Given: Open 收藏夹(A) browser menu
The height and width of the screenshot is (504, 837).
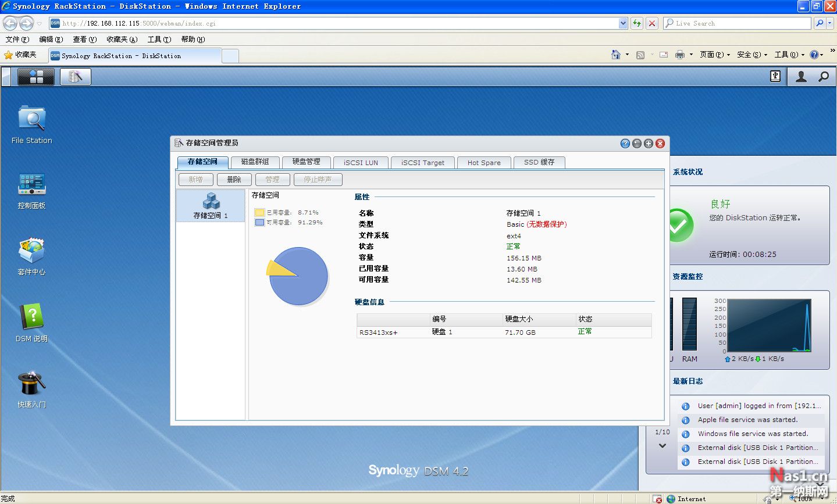Looking at the screenshot, I should 122,40.
